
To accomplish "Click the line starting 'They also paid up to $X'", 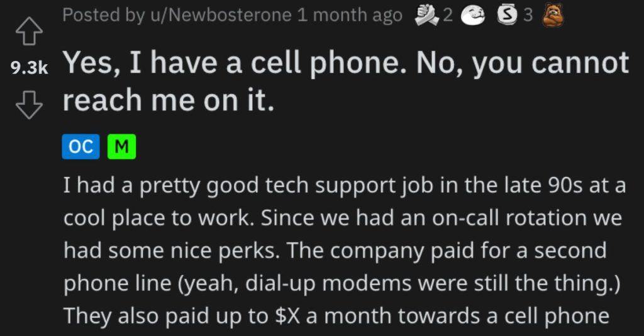I will pos(336,317).
